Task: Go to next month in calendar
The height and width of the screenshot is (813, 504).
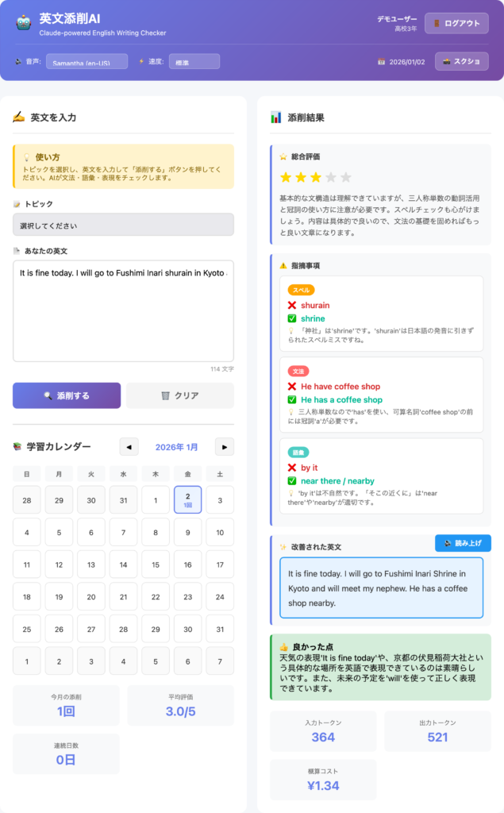Action: click(x=225, y=447)
